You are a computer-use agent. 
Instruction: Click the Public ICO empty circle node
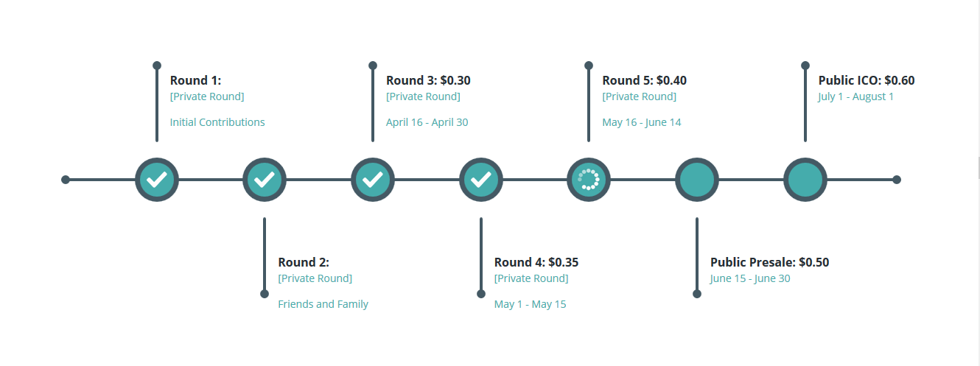point(805,180)
